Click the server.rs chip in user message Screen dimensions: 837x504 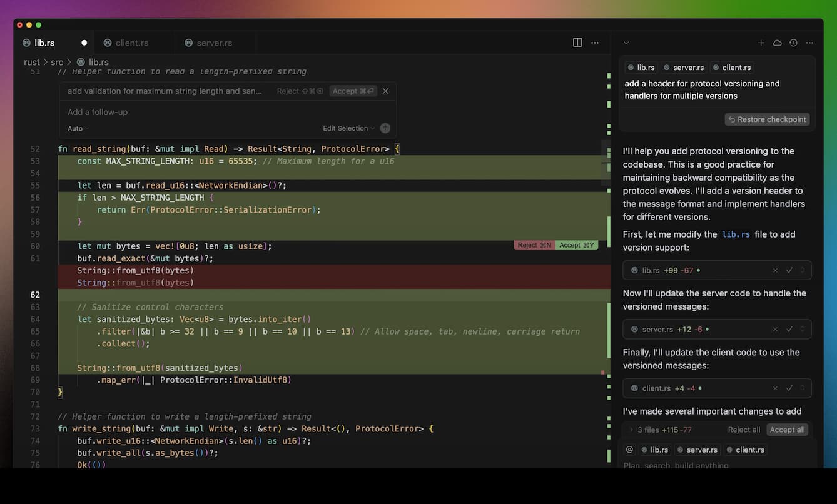[x=683, y=68]
